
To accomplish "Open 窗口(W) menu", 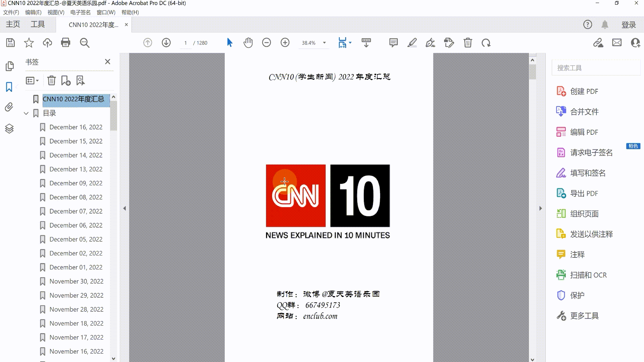I will pyautogui.click(x=106, y=12).
